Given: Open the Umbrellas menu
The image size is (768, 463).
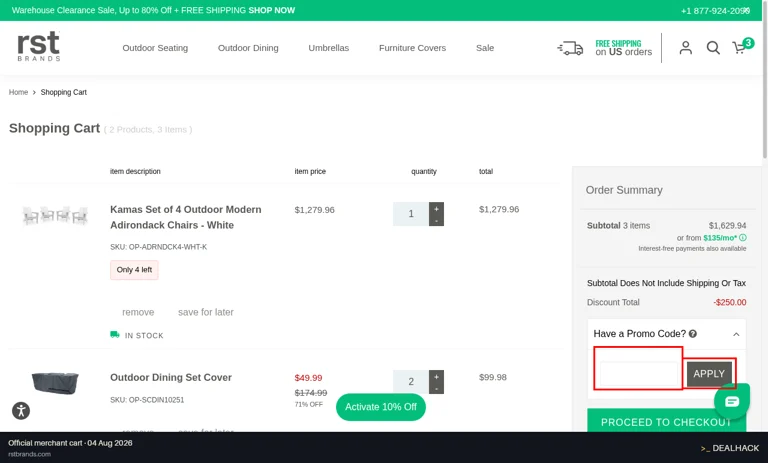Looking at the screenshot, I should point(329,48).
